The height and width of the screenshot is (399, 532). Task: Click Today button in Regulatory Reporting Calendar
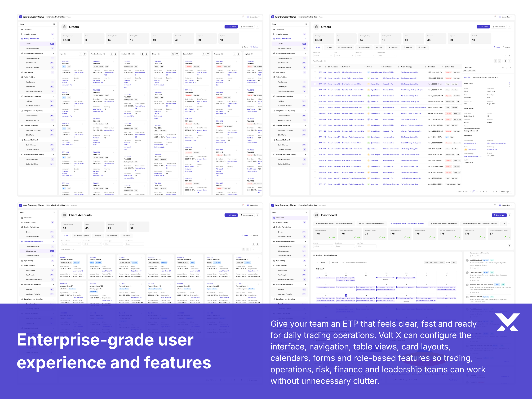coord(322,262)
